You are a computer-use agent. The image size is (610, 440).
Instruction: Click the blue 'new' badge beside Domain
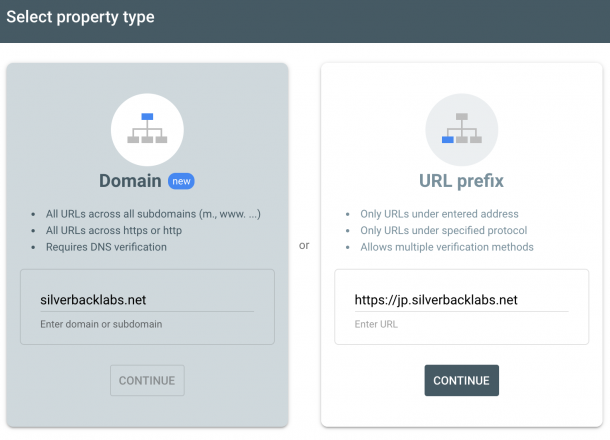click(x=181, y=181)
